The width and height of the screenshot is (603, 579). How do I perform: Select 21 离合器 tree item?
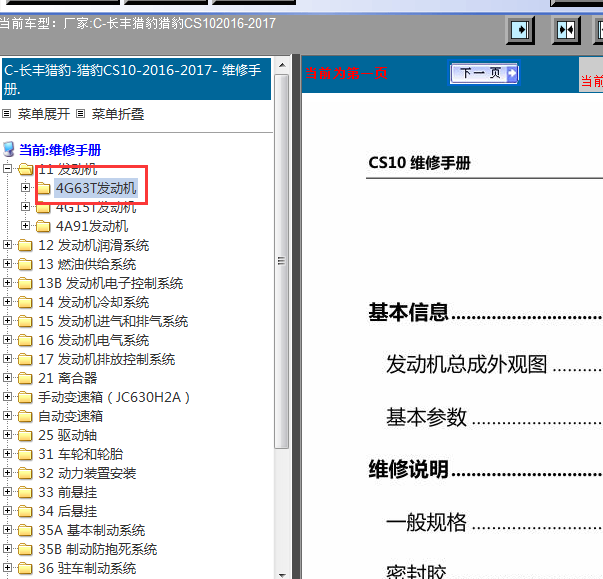point(68,378)
